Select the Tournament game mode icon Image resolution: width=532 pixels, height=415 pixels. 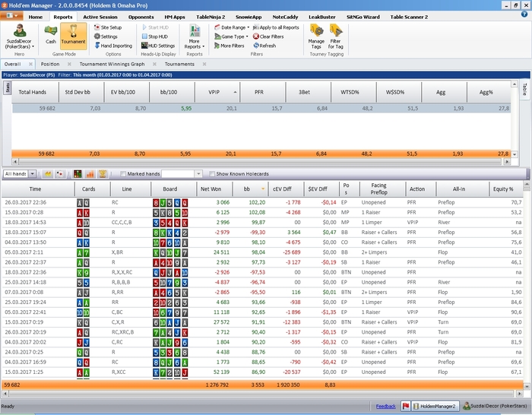pyautogui.click(x=73, y=35)
